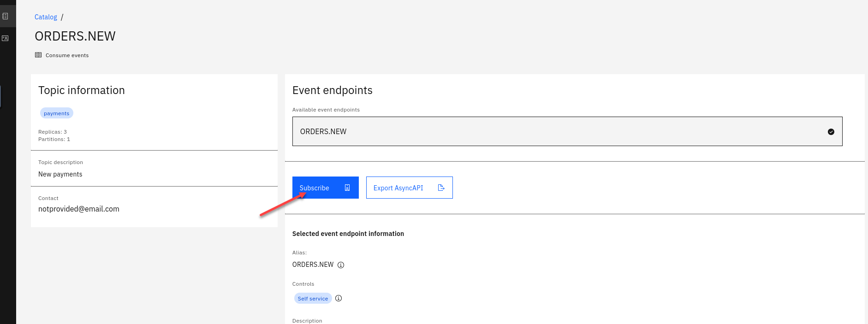
Task: Click the Event endpoints heading
Action: pyautogui.click(x=332, y=90)
